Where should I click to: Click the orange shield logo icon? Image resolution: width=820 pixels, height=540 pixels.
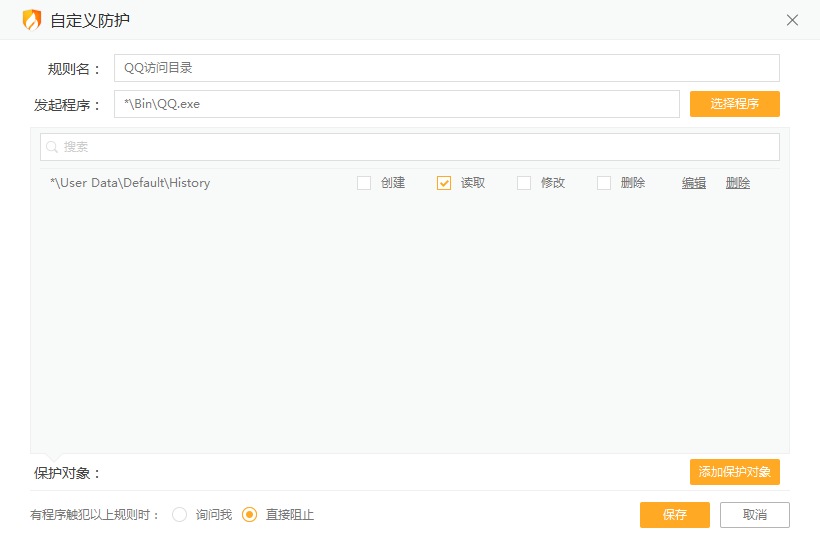click(32, 20)
